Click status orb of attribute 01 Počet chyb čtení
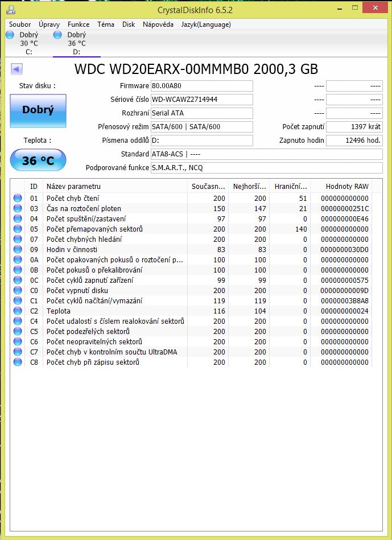Screen dimensions: 392x540 (x=18, y=198)
